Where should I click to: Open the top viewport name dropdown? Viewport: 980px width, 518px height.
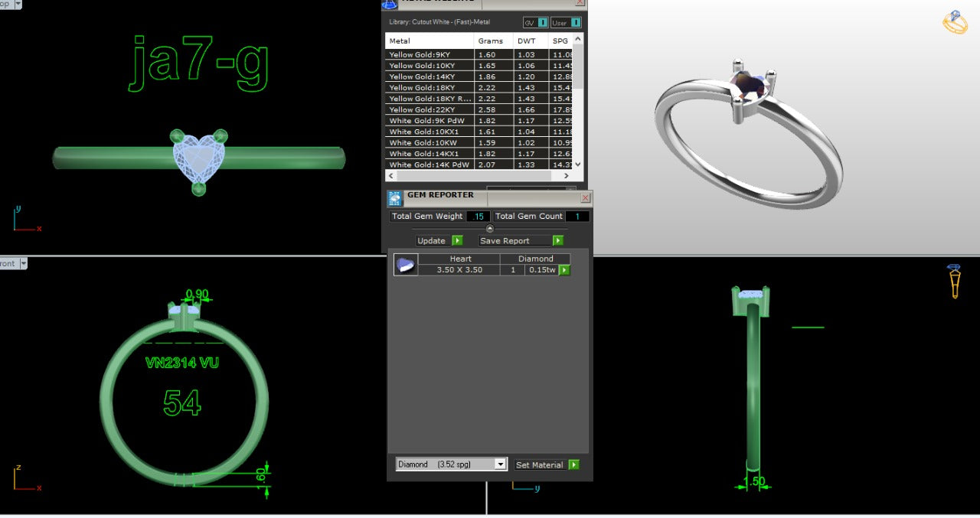18,4
